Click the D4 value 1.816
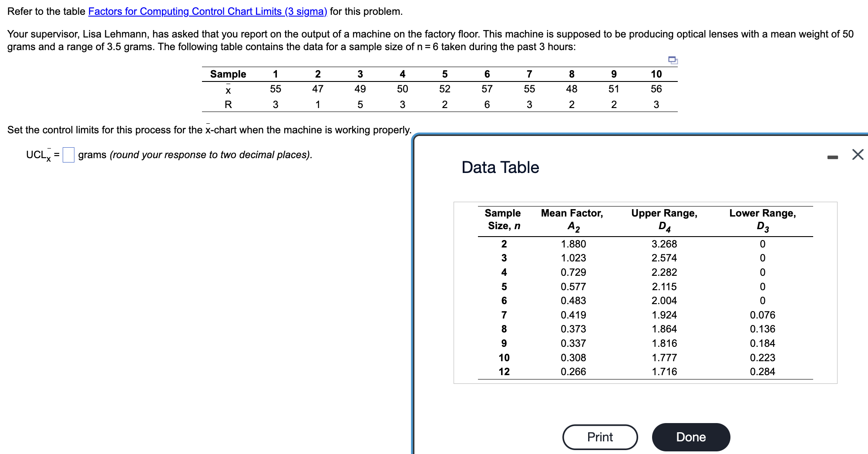Viewport: 868px width, 454px height. click(x=664, y=343)
